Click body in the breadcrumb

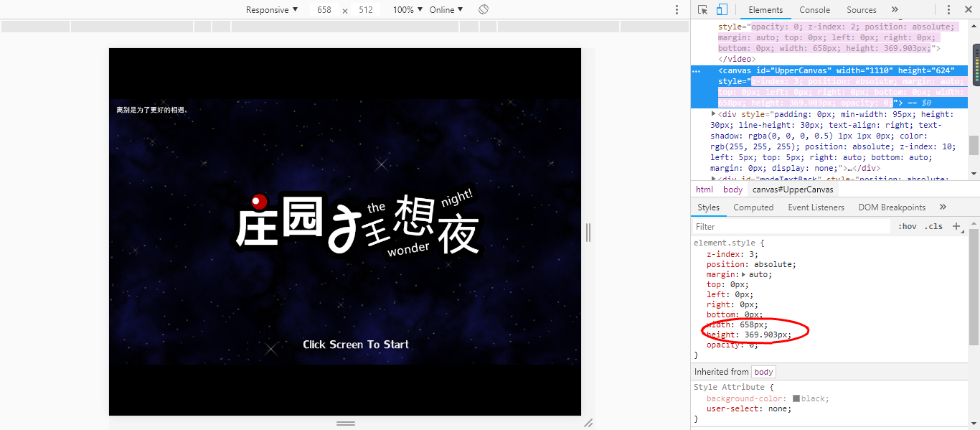(732, 190)
